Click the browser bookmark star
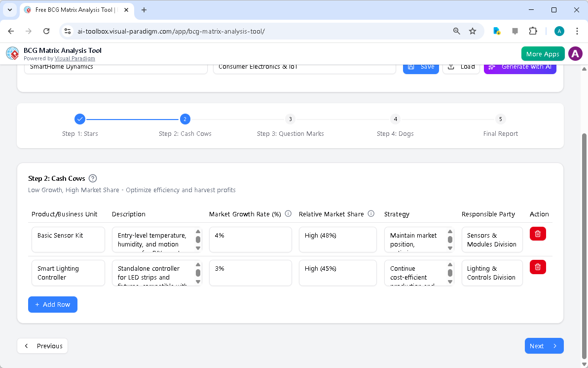This screenshot has height=368, width=588. click(473, 31)
